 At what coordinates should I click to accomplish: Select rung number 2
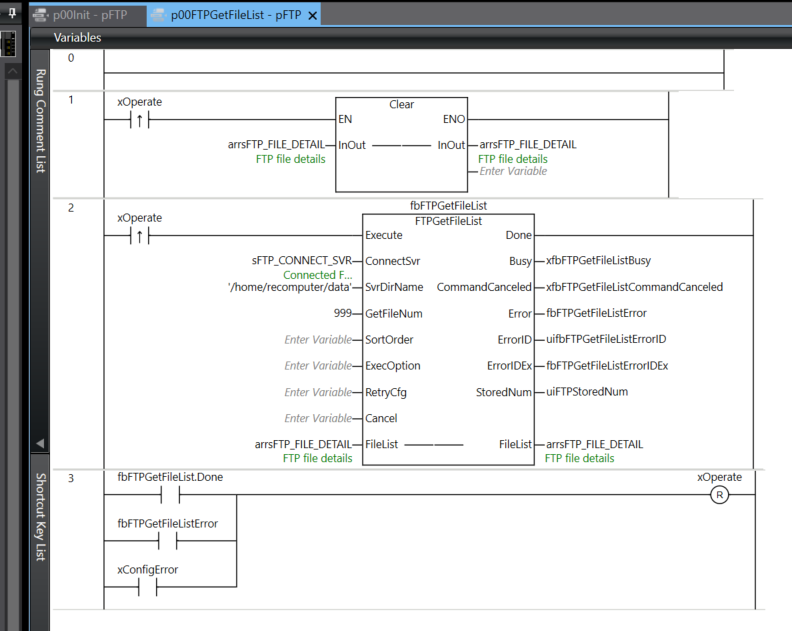[x=71, y=207]
